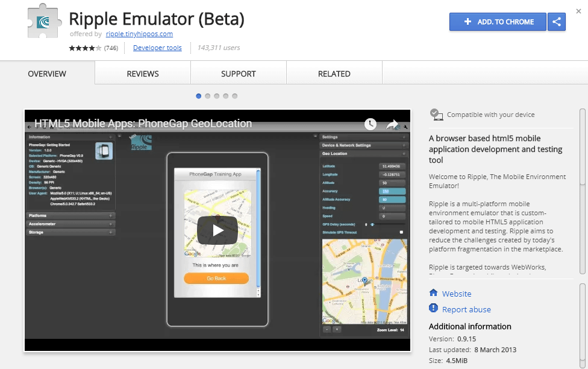Click the exclamation icon beside Report abuse

pyautogui.click(x=433, y=309)
